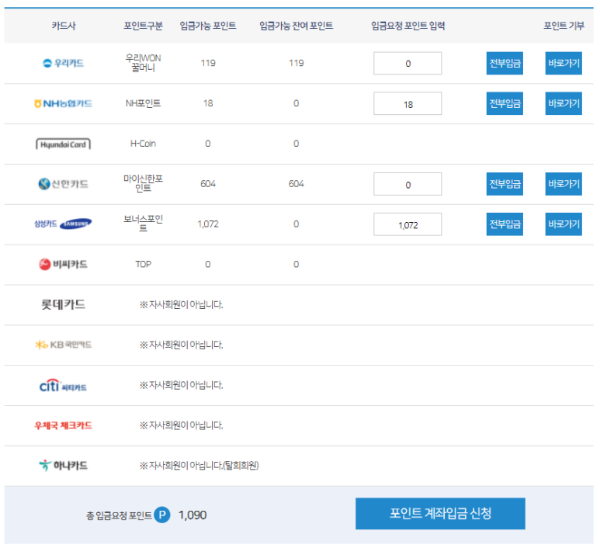Select 보너스포인트 point type text
Viewport: 600px width, 550px height.
pos(143,224)
